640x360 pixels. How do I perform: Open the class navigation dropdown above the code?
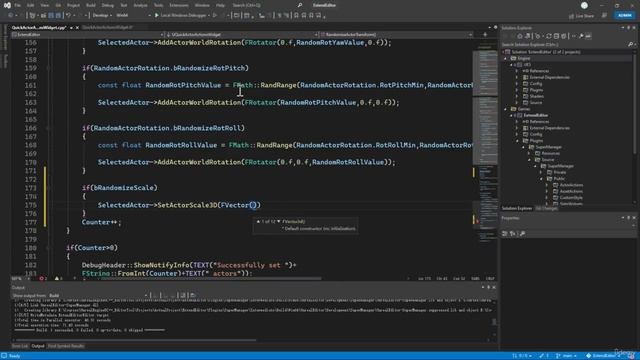[x=242, y=35]
